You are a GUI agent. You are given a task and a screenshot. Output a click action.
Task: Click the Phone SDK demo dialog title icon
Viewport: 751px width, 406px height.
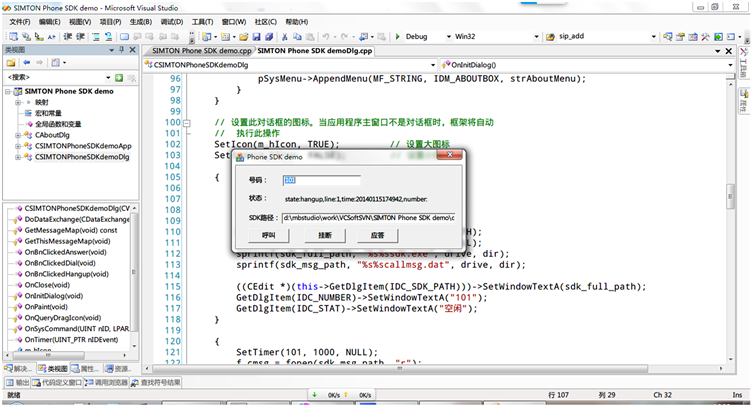(238, 157)
